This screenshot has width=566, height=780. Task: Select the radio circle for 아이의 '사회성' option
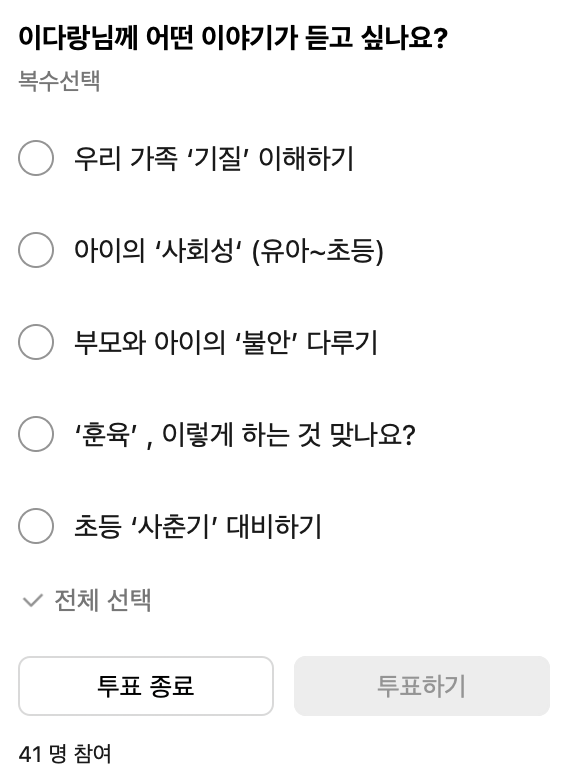(36, 250)
